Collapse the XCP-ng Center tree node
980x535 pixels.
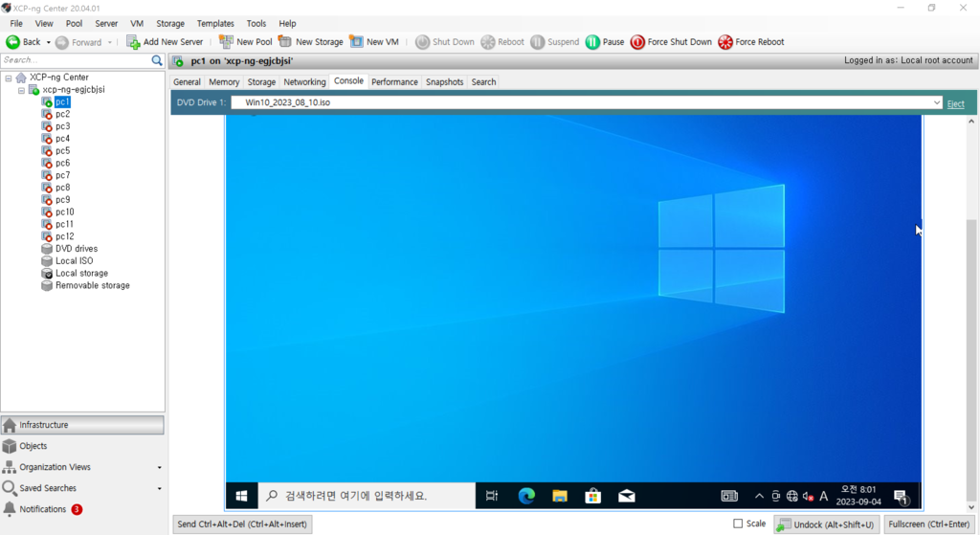[x=9, y=78]
